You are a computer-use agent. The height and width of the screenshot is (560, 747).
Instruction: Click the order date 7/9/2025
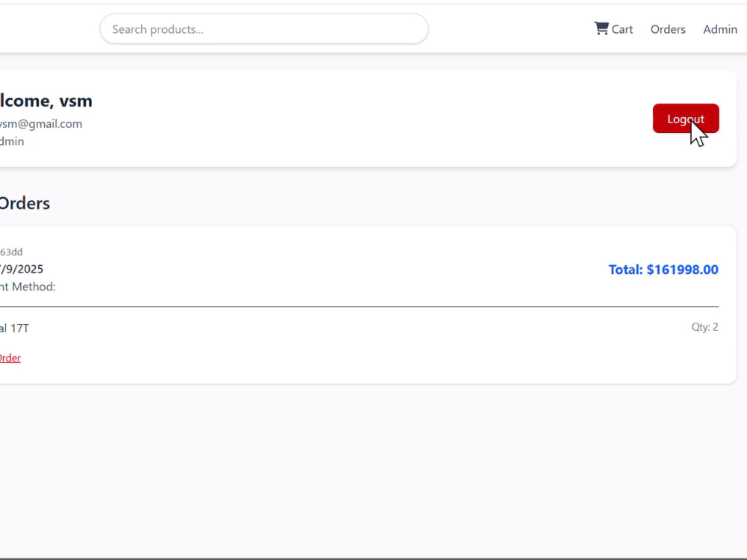(x=22, y=269)
